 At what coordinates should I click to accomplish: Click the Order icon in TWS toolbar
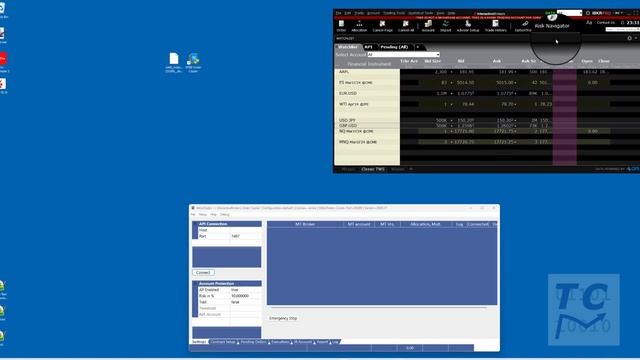tap(341, 27)
